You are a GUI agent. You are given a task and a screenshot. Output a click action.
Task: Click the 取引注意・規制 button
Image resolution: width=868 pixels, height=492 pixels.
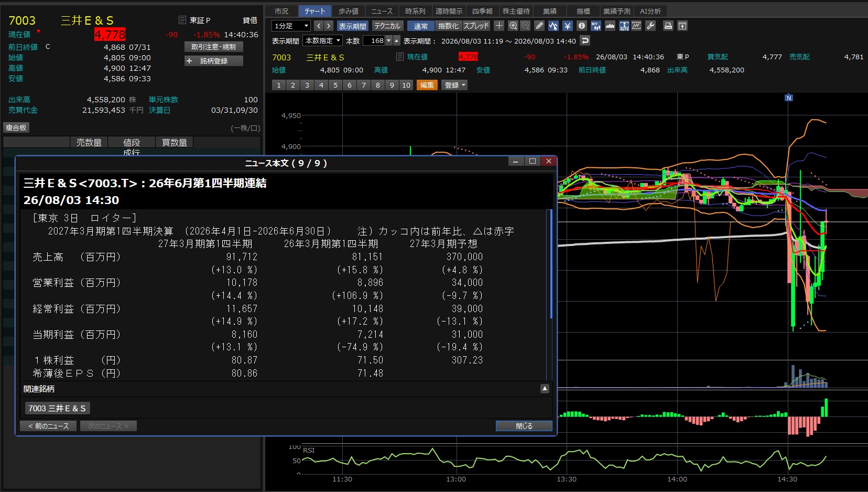coord(214,47)
